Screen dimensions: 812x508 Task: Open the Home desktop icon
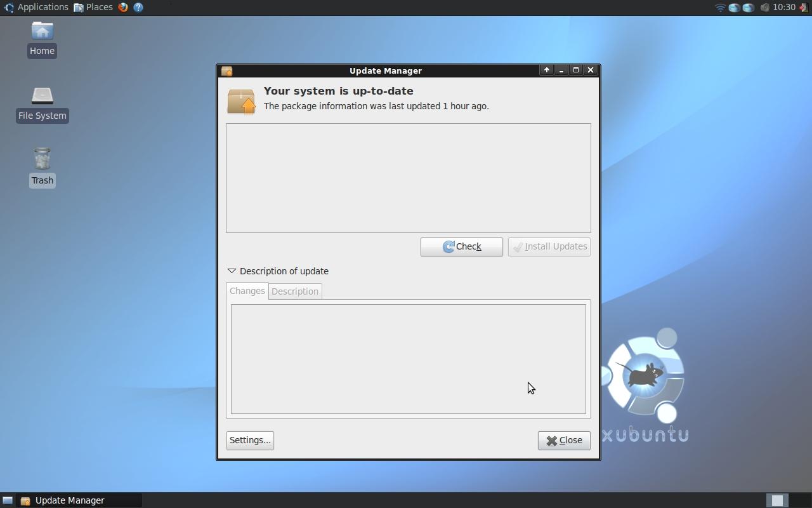pyautogui.click(x=42, y=39)
